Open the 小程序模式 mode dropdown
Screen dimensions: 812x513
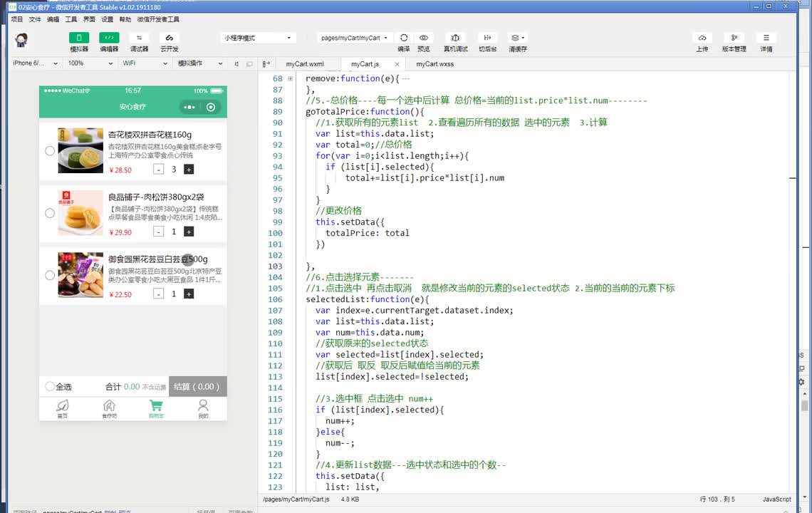coord(258,38)
